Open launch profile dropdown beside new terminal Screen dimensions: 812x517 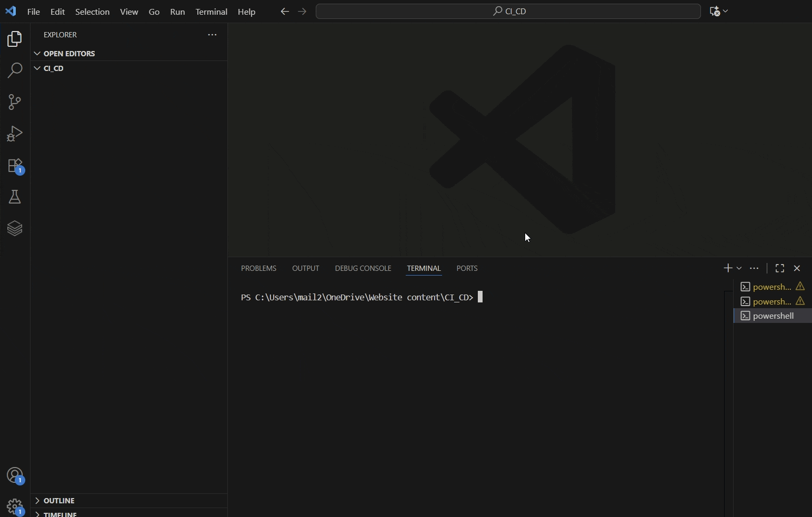(x=739, y=268)
